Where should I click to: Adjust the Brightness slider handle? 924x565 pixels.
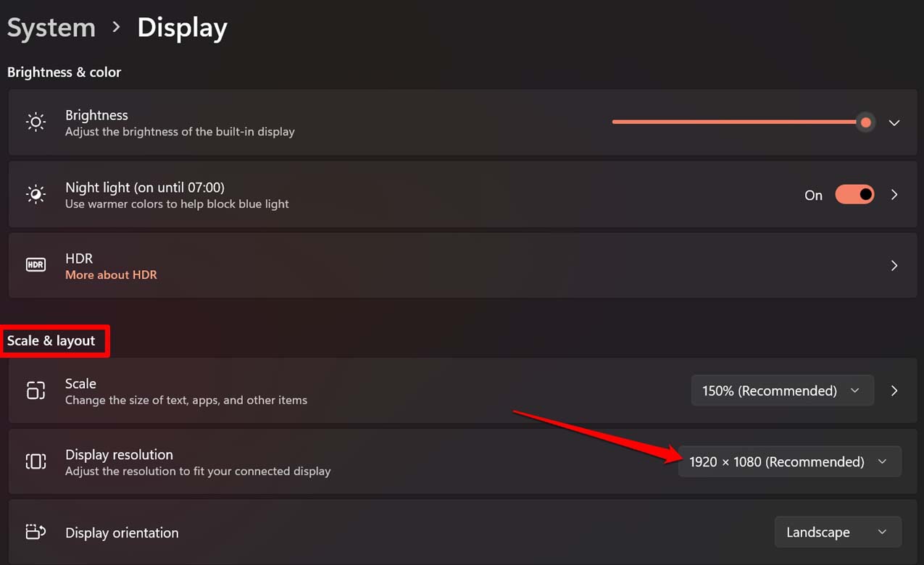865,122
